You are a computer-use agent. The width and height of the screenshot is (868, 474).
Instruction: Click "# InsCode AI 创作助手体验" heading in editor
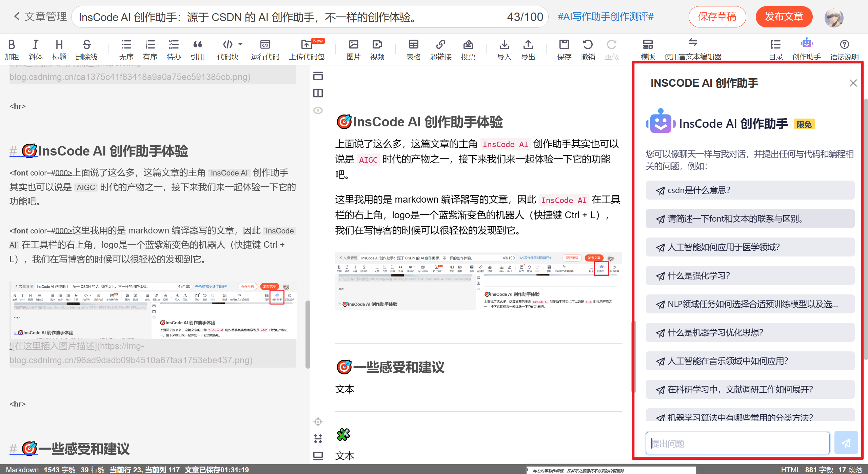(99, 151)
